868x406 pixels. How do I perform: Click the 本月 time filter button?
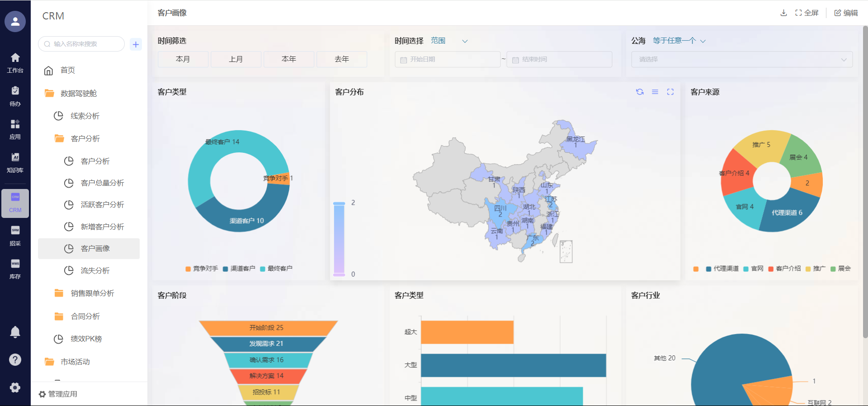[x=183, y=59]
